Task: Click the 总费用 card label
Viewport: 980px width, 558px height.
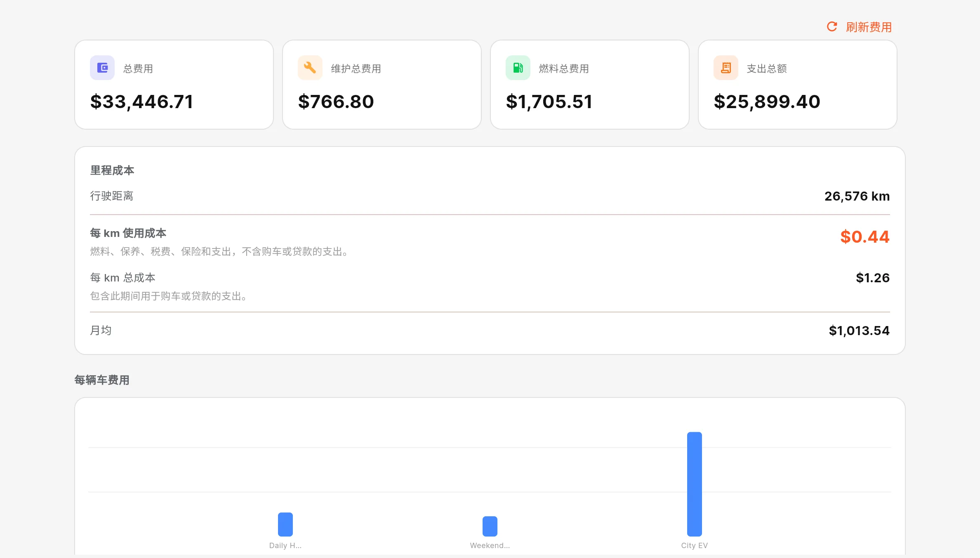Action: tap(138, 69)
